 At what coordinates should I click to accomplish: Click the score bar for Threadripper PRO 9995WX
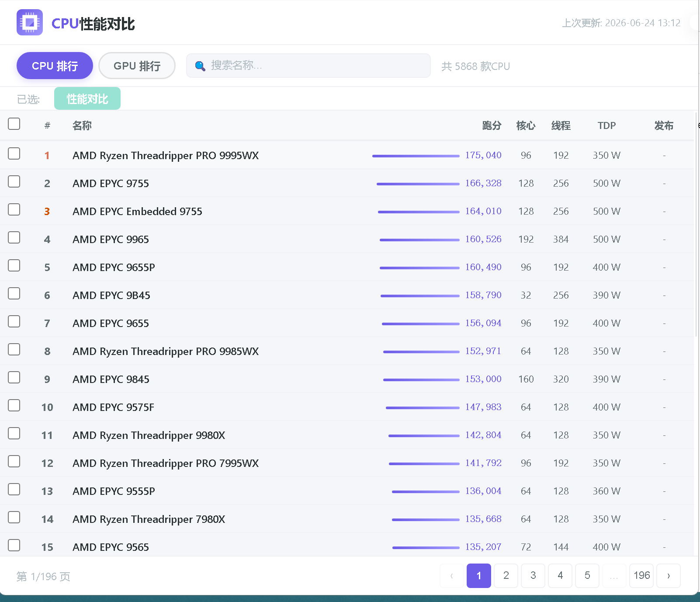coord(416,156)
